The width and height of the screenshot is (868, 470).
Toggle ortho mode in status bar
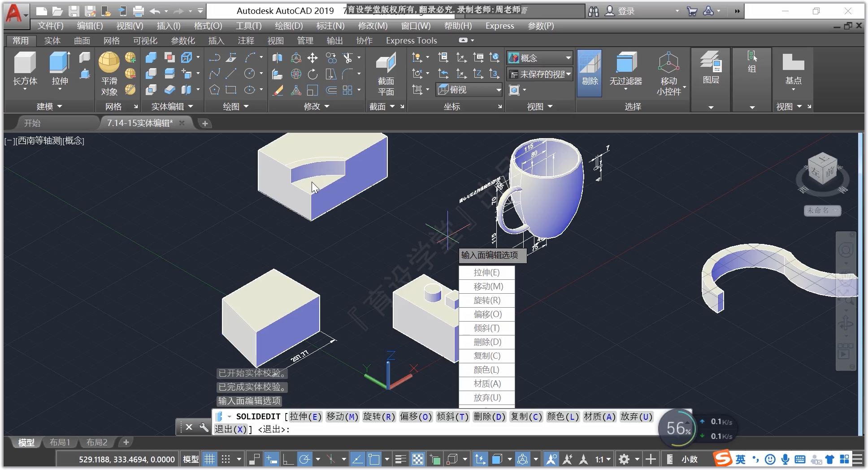pos(288,459)
